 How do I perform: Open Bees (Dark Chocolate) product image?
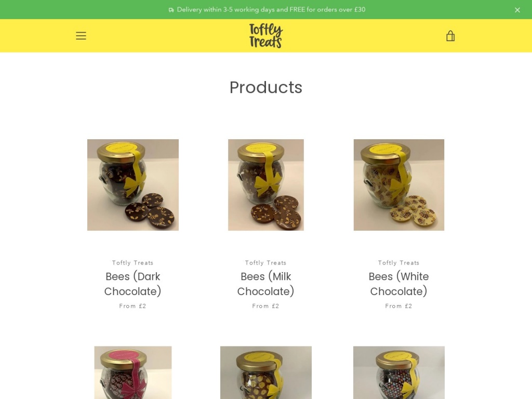pyautogui.click(x=133, y=185)
